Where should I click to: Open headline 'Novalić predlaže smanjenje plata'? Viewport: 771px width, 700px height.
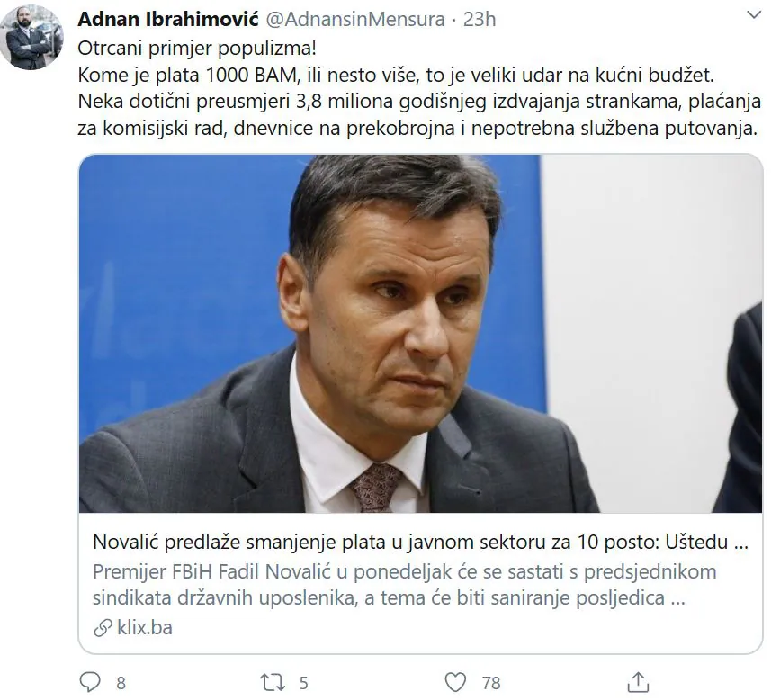tap(420, 542)
